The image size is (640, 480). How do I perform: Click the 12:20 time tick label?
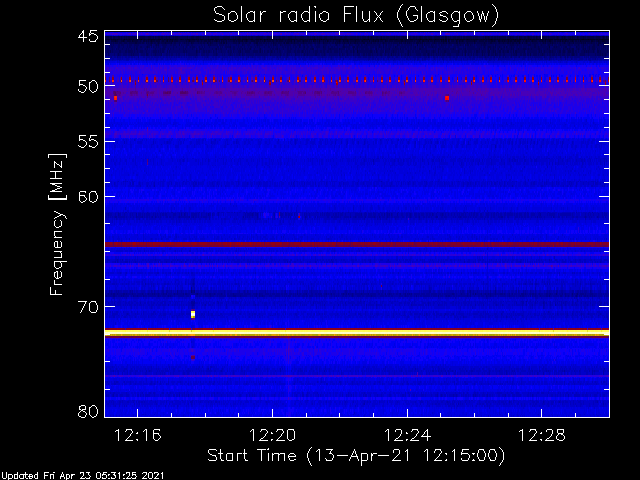point(272,435)
